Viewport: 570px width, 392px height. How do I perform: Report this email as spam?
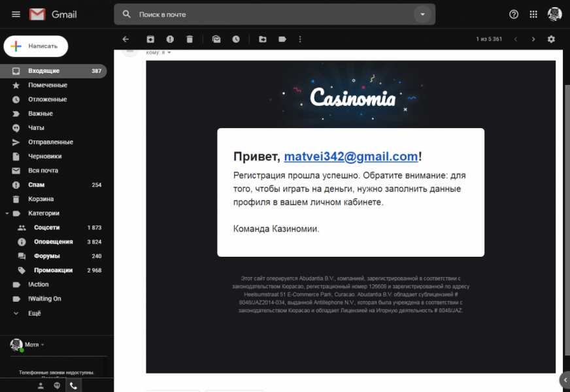(170, 39)
